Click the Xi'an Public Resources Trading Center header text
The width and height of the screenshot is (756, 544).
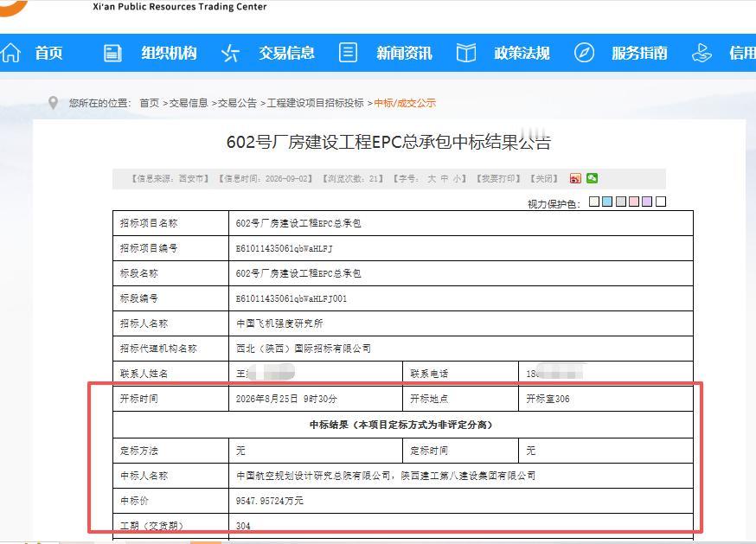(179, 7)
